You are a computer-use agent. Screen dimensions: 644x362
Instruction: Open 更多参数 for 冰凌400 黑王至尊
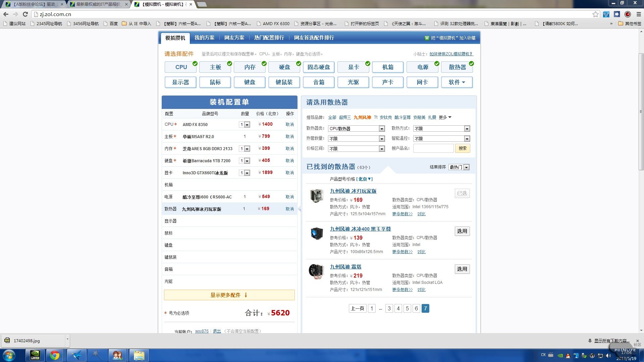[x=402, y=252]
